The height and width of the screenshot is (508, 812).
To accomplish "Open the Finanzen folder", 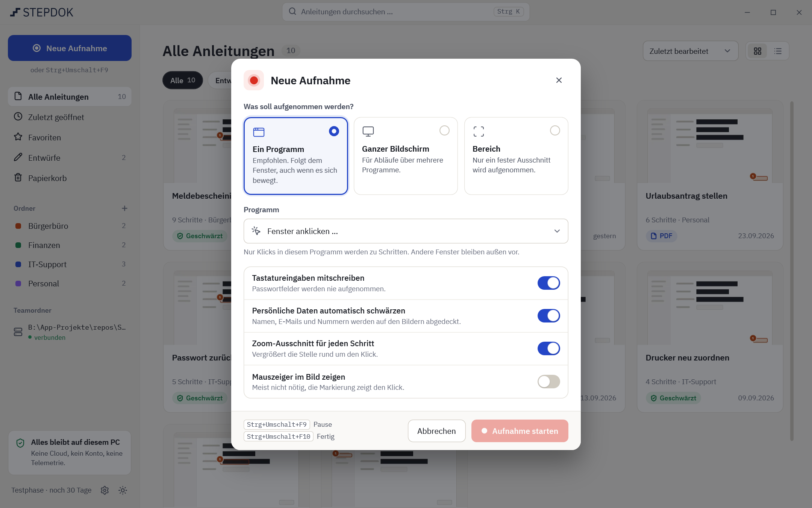I will pos(70,245).
